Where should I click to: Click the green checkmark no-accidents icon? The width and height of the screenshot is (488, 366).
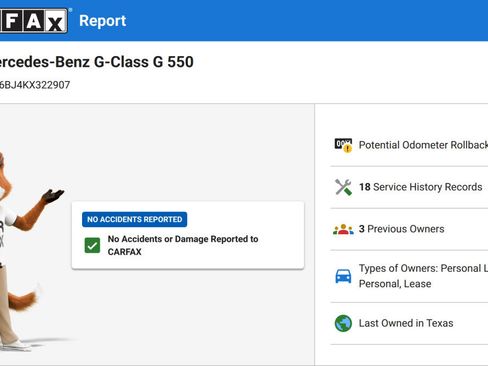(x=92, y=245)
